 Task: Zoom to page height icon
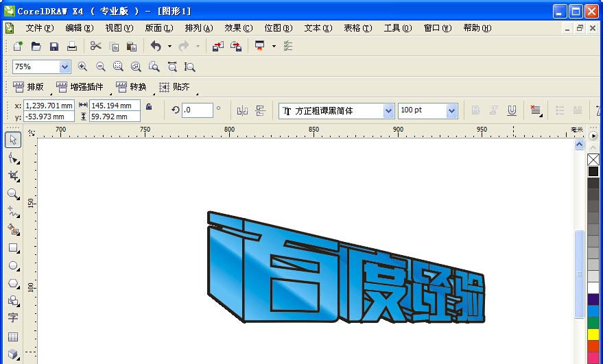[x=189, y=66]
